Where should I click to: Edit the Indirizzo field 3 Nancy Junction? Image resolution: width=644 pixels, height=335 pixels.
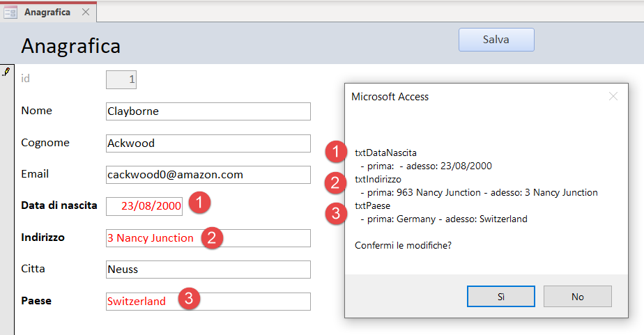pyautogui.click(x=208, y=238)
